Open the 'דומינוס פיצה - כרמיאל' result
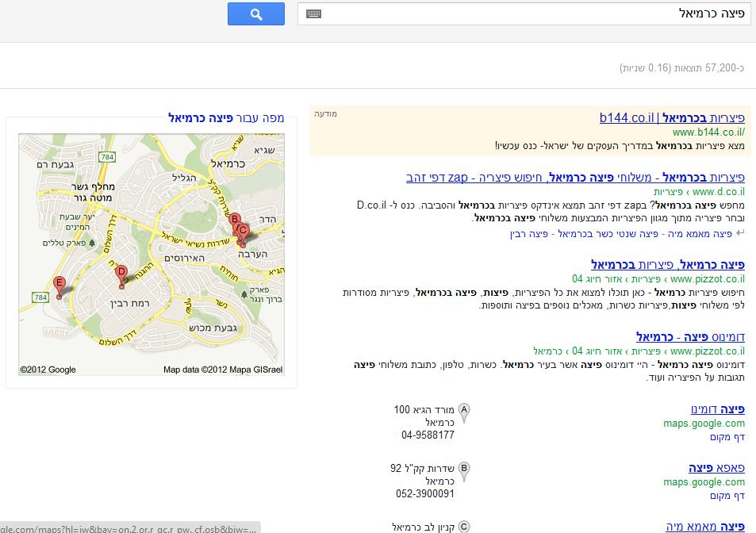This screenshot has width=756, height=533. 690,337
